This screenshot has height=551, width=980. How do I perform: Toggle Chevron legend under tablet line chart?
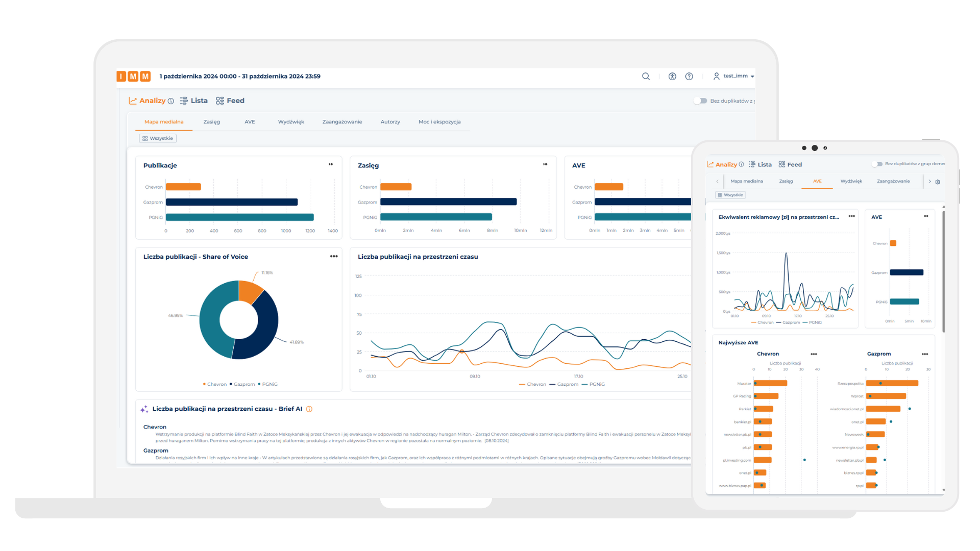[x=762, y=322]
